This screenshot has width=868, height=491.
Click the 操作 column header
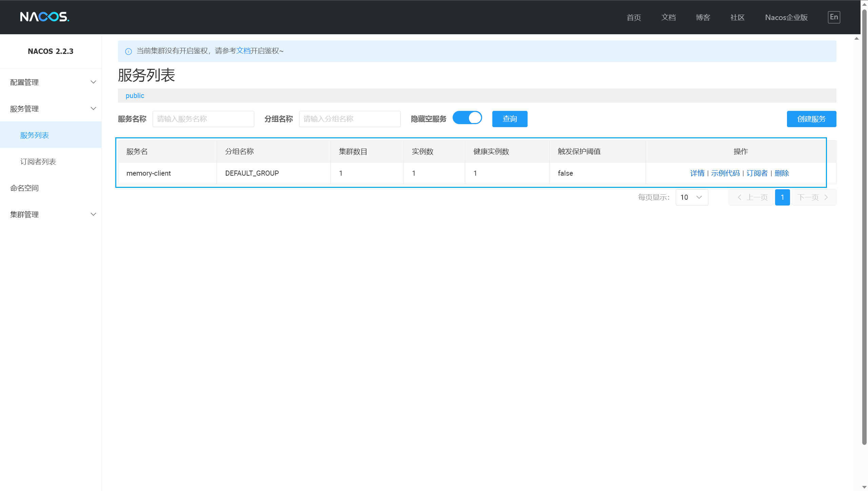pyautogui.click(x=741, y=152)
